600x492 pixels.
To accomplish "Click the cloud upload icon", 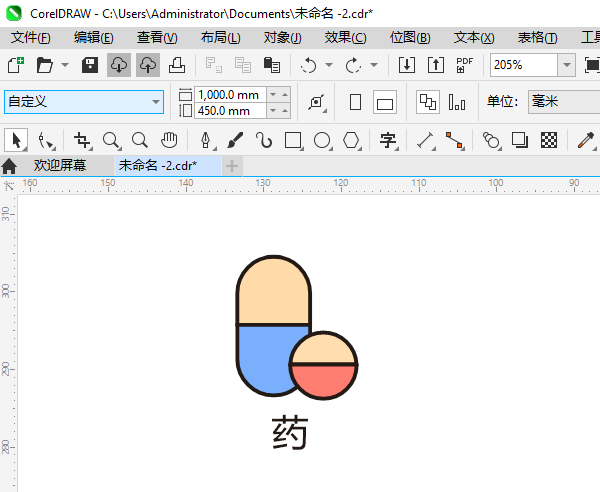I will point(148,65).
